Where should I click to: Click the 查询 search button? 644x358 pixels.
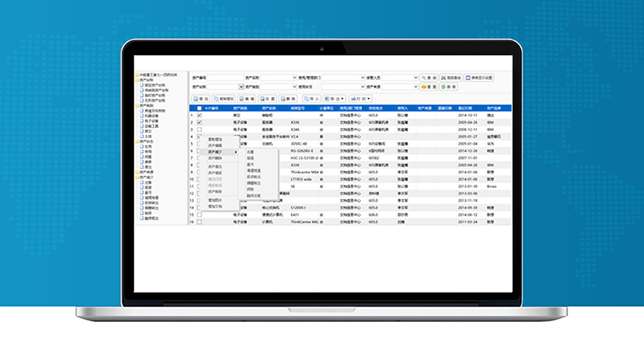[428, 77]
